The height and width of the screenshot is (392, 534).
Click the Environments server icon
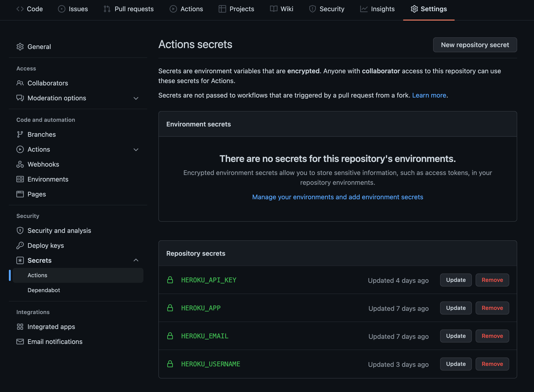point(20,179)
